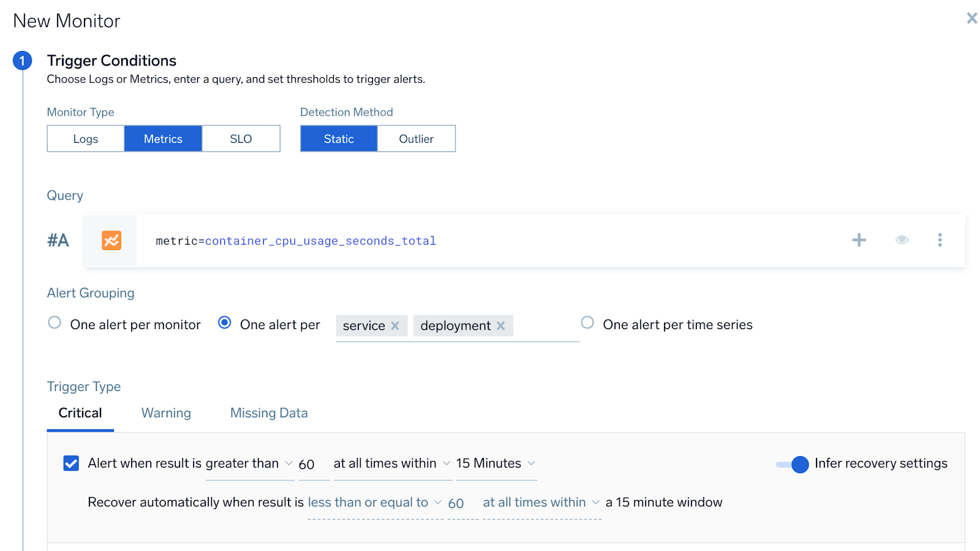Open the query's three-dot options menu
This screenshot has height=551, width=980.
(940, 240)
